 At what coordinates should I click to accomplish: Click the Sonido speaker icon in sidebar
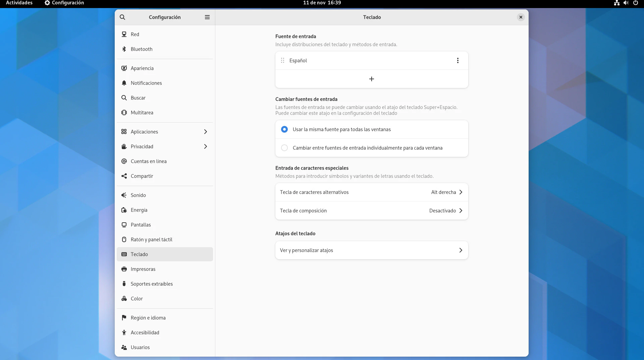(124, 195)
